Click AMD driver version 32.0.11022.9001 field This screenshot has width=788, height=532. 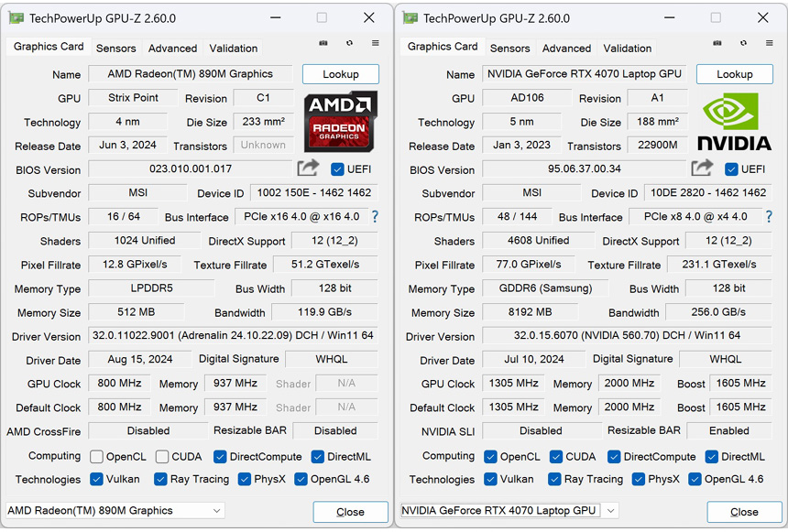tap(233, 335)
